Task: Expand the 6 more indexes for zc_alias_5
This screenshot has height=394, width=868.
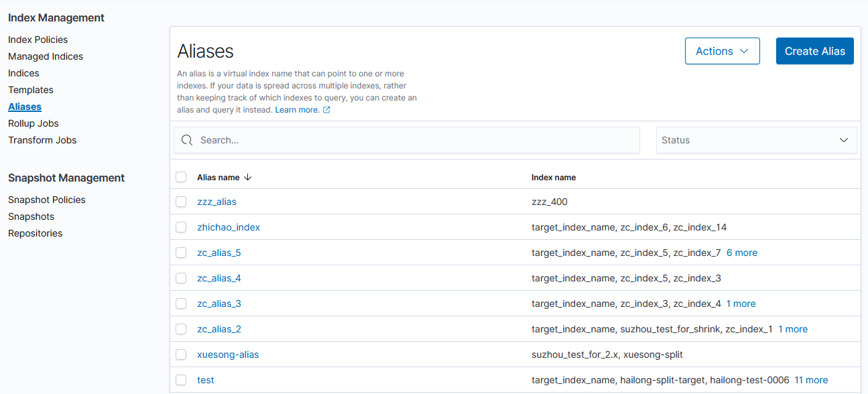Action: pyautogui.click(x=741, y=253)
